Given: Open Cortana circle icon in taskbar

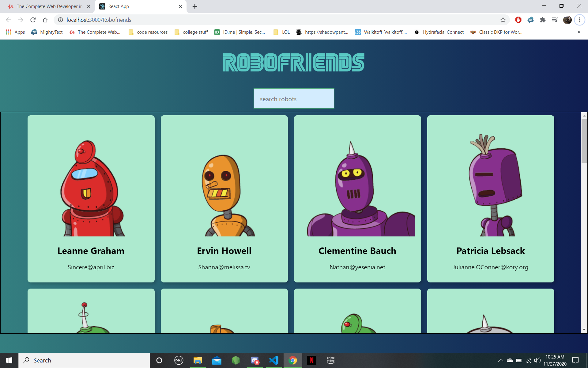Looking at the screenshot, I should coord(159,360).
